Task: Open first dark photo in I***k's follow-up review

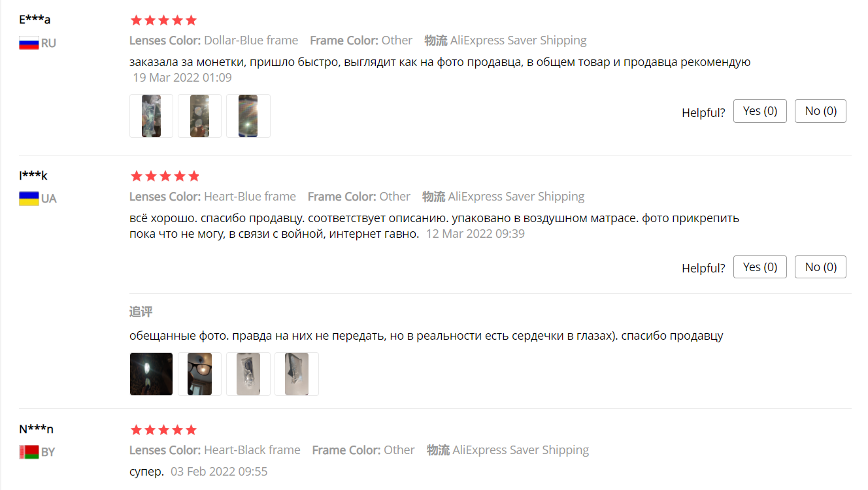Action: click(151, 374)
